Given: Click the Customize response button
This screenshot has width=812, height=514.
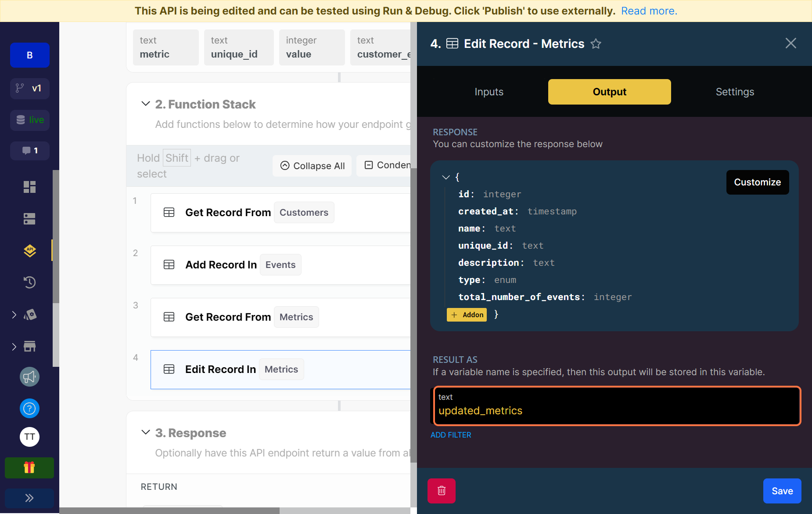Looking at the screenshot, I should pyautogui.click(x=758, y=182).
